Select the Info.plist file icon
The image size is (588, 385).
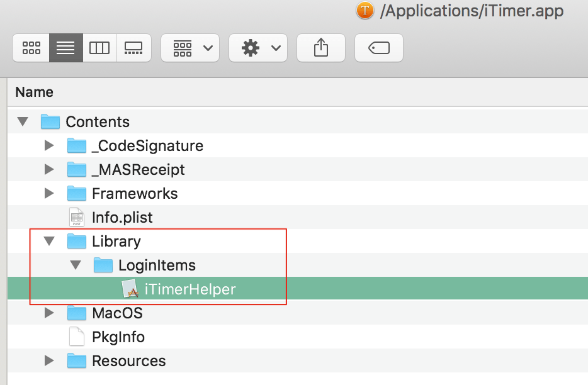pyautogui.click(x=77, y=217)
